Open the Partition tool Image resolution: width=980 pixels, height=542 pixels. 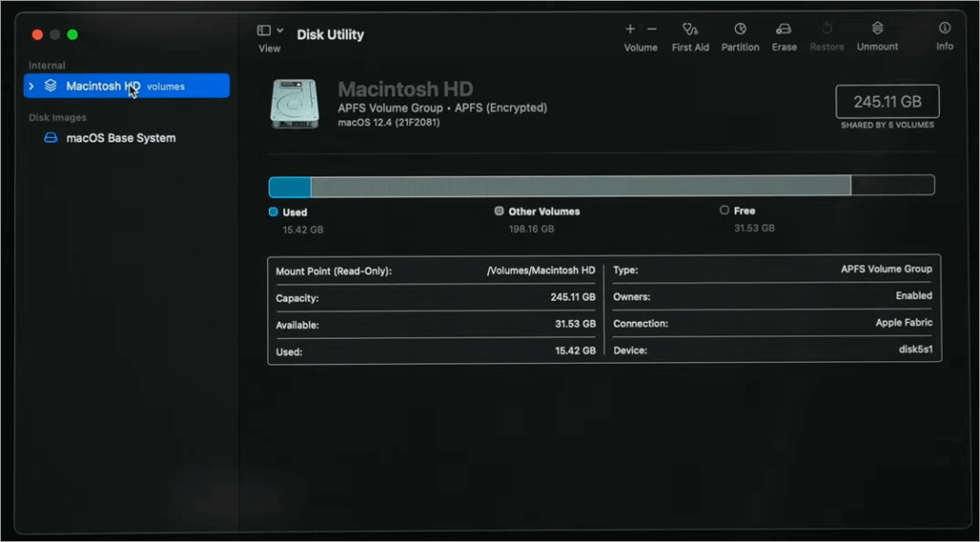(740, 30)
